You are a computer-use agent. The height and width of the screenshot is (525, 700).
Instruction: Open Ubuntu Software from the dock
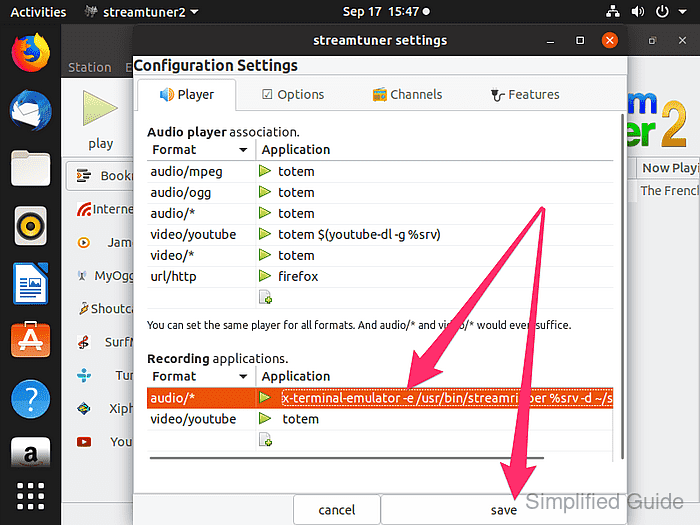30,339
